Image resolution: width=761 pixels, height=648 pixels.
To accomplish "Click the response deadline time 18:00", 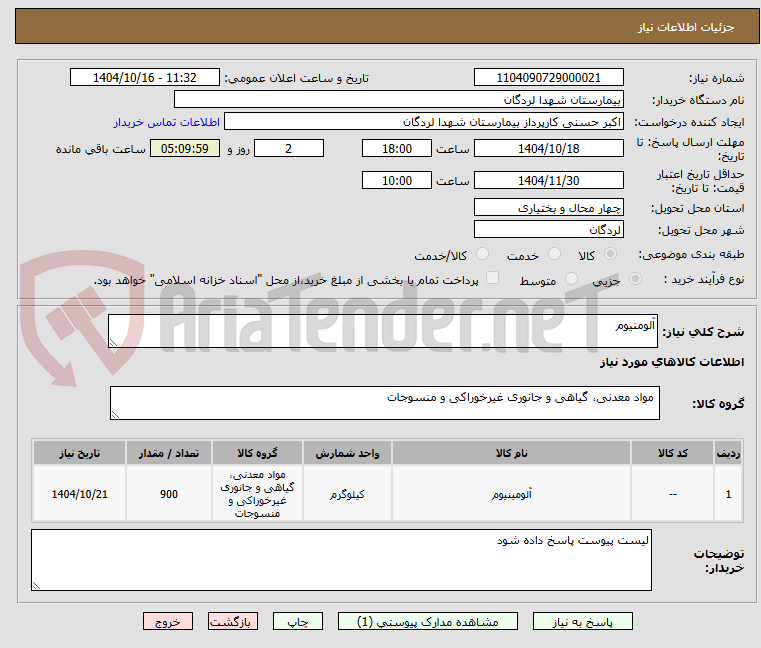I will [x=397, y=149].
